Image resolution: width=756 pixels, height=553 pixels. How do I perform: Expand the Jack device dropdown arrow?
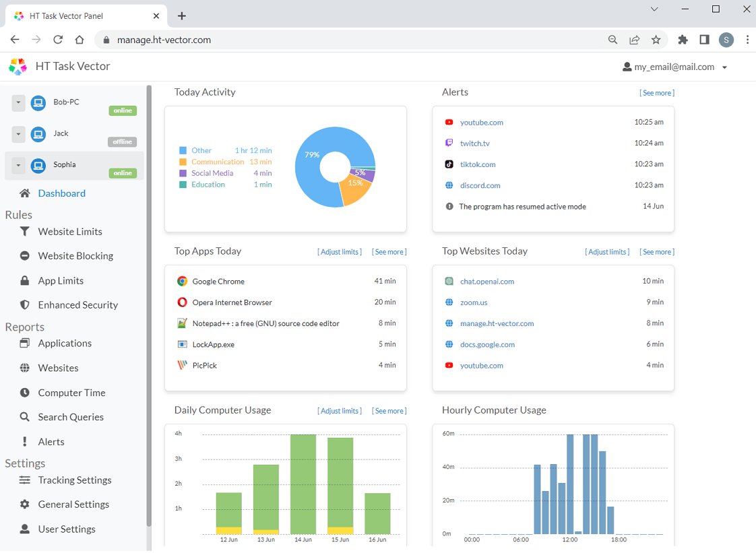pos(19,134)
